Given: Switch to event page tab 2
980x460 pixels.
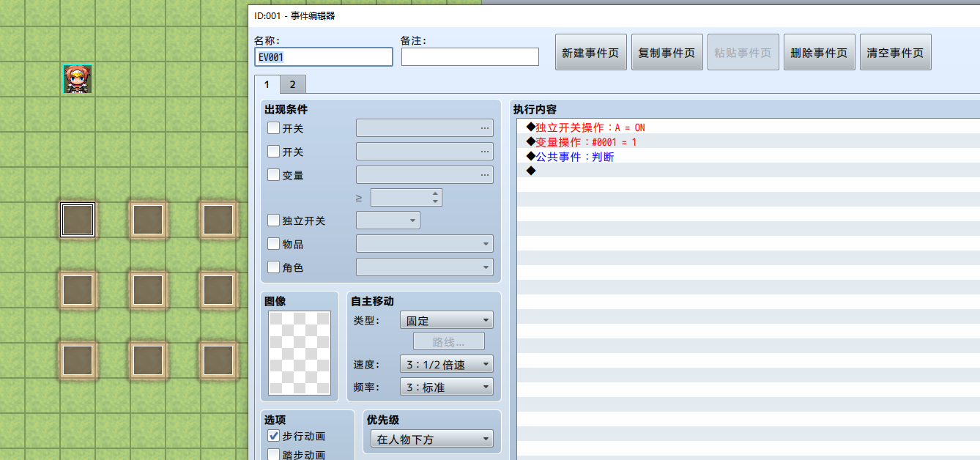Looking at the screenshot, I should [292, 84].
